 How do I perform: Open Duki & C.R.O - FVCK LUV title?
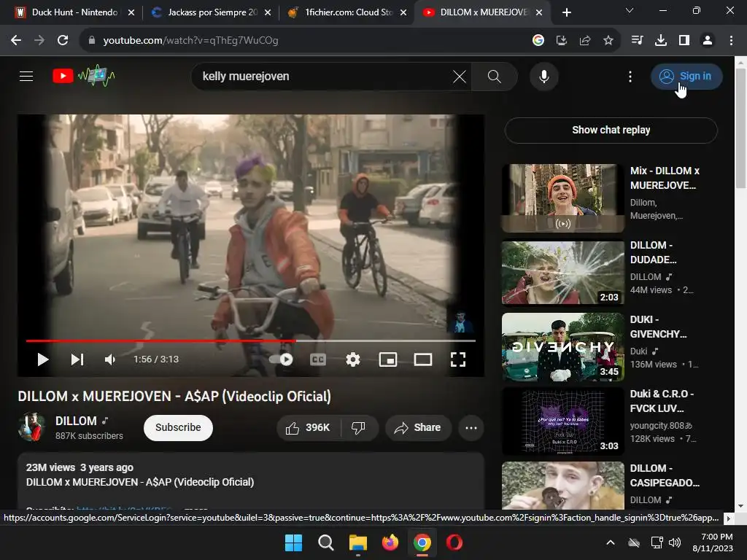coord(662,401)
